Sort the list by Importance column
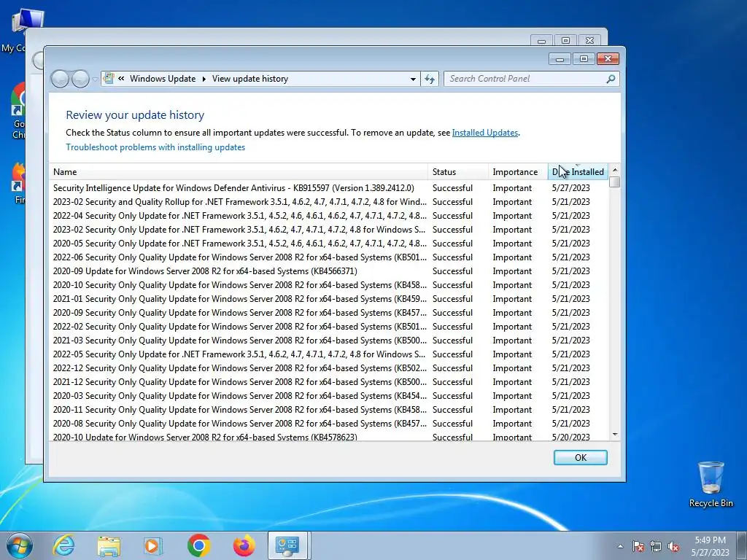The height and width of the screenshot is (560, 747). [x=518, y=172]
